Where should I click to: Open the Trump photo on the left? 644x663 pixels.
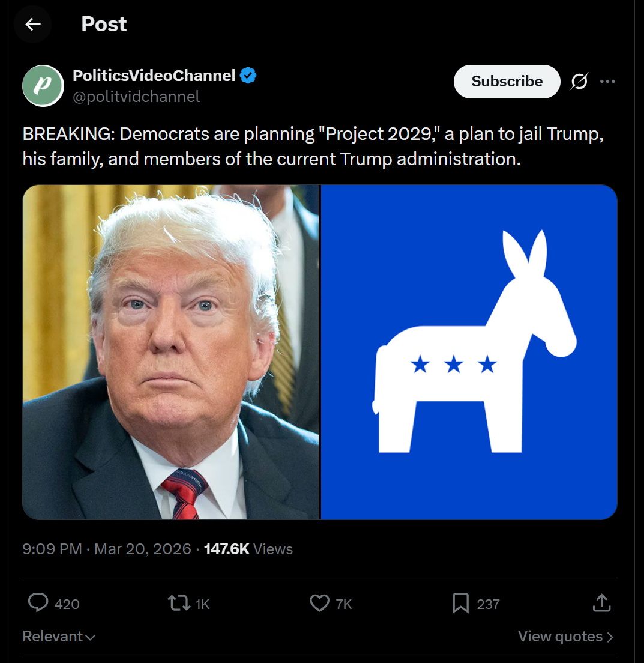point(170,352)
